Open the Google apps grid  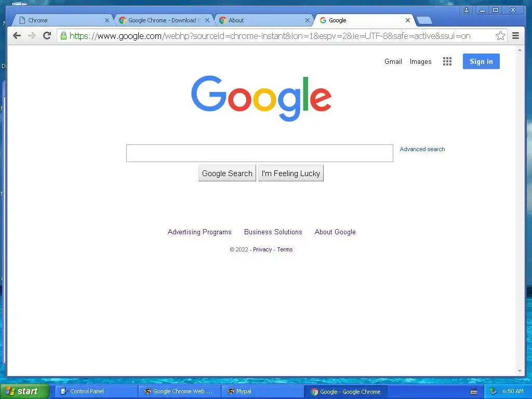(447, 61)
